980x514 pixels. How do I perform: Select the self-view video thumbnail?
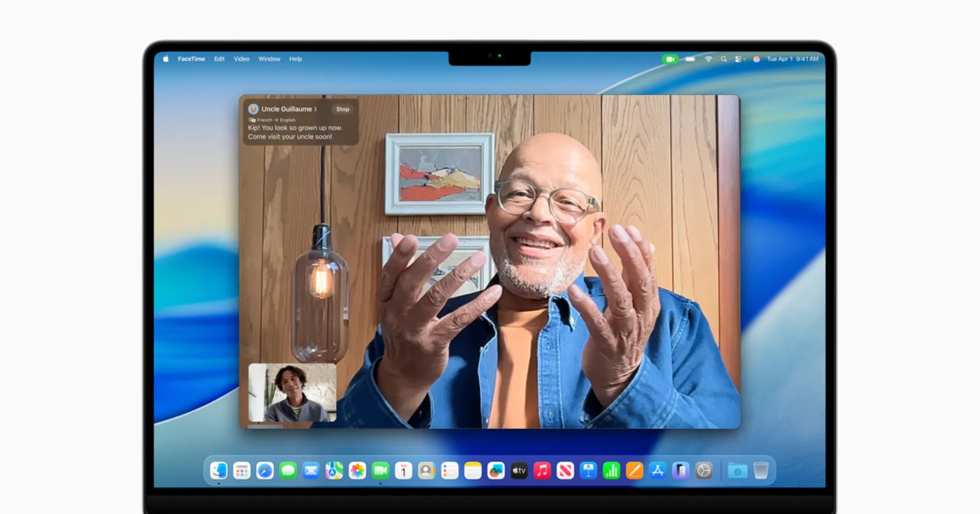coord(292,392)
